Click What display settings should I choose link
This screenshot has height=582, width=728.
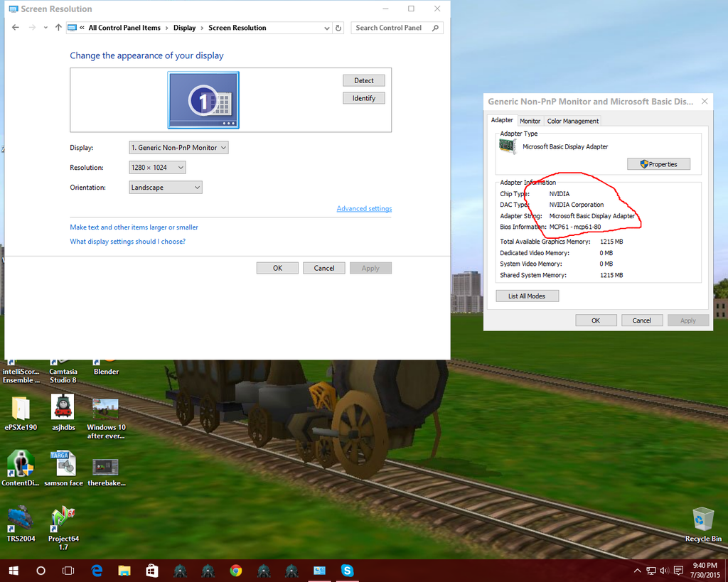(128, 242)
